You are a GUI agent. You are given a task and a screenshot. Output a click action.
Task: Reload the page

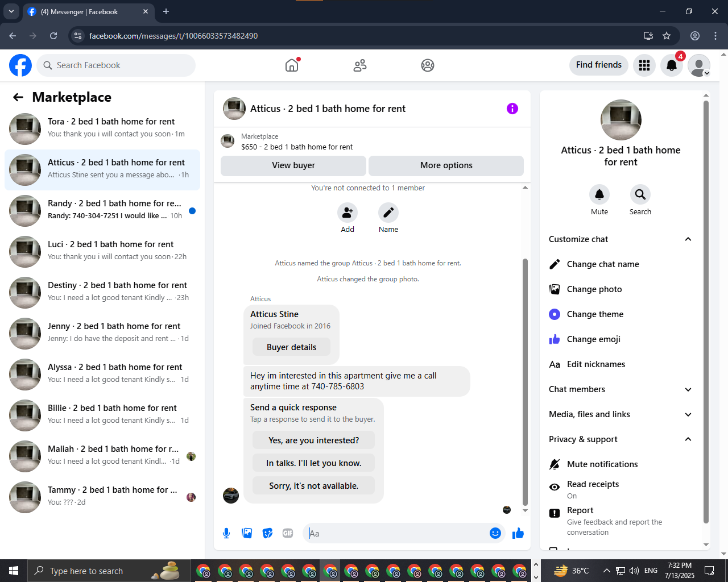(53, 36)
